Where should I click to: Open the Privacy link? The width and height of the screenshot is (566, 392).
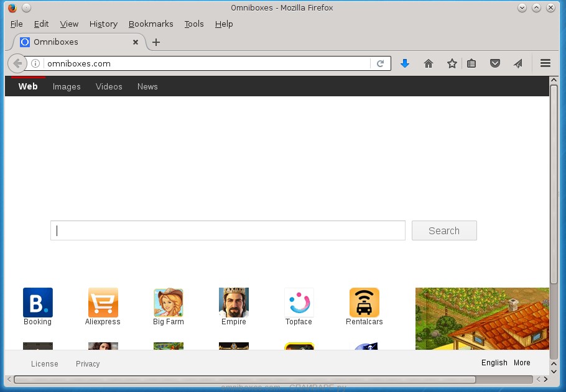click(x=87, y=363)
